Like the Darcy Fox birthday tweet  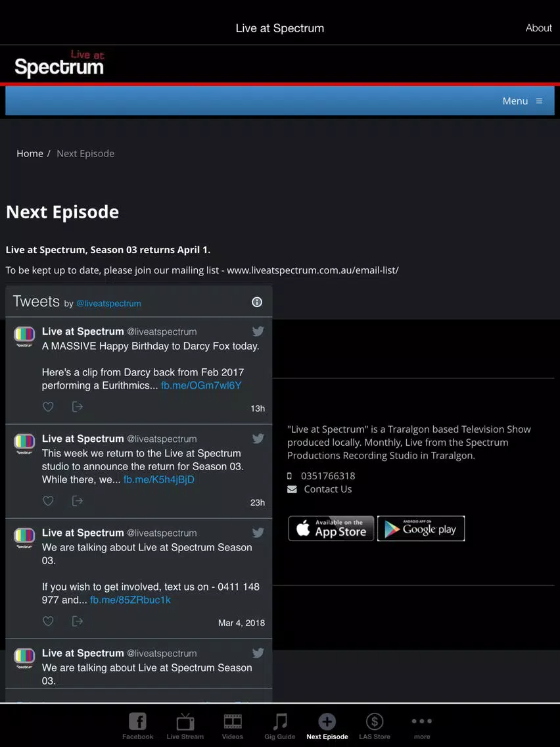click(x=48, y=407)
